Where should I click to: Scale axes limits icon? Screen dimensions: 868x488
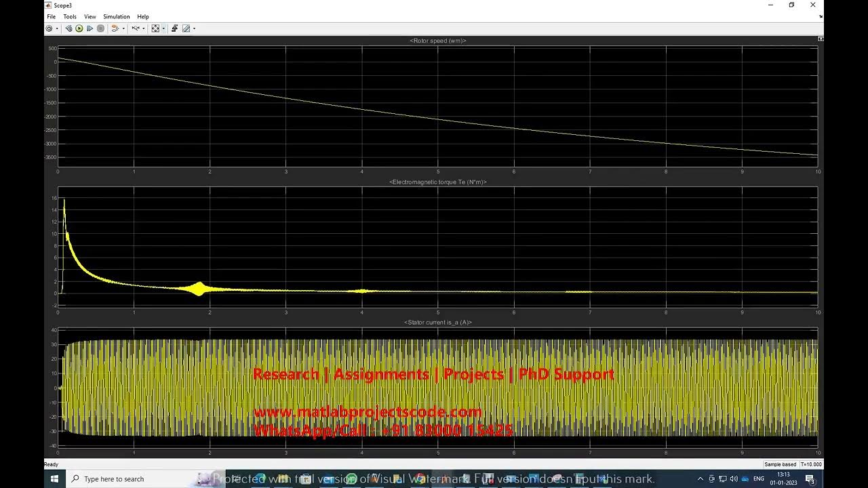point(155,28)
